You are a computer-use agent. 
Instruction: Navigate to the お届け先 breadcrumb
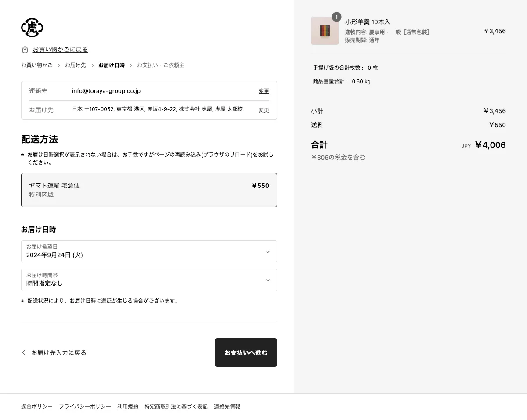[x=75, y=65]
